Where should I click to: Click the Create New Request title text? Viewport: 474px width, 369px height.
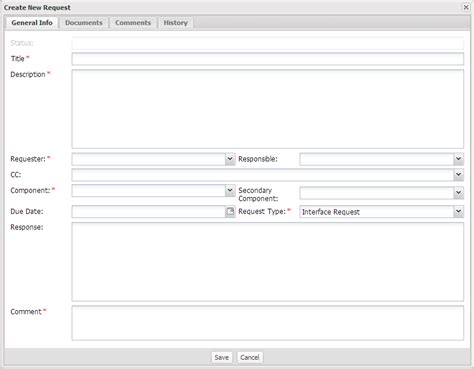tap(37, 7)
